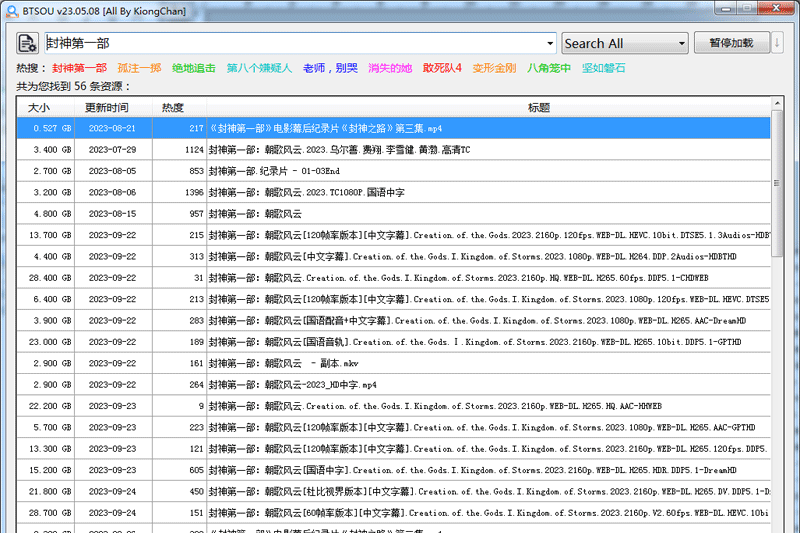Select the 13.700 GB 120帧率版本 row
The width and height of the screenshot is (800, 533).
tap(393, 235)
